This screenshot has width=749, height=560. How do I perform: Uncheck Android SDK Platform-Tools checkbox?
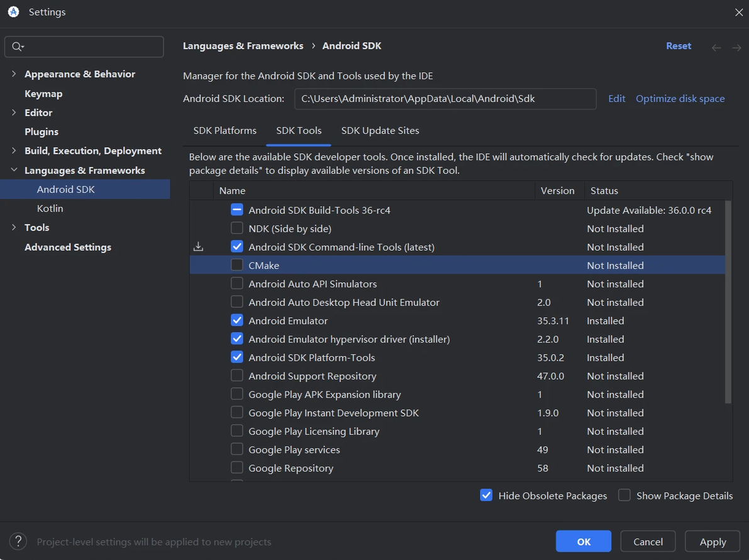point(237,357)
